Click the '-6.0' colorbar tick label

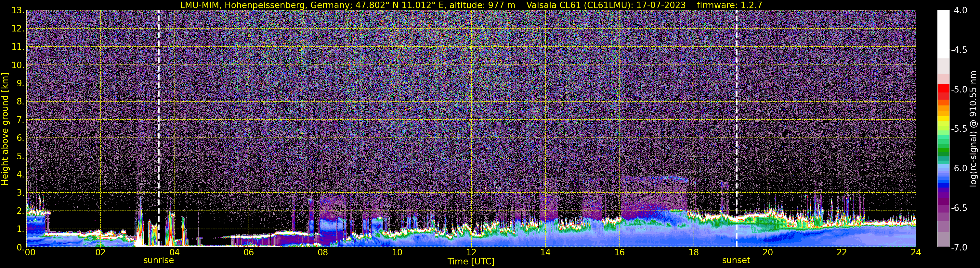click(x=959, y=168)
